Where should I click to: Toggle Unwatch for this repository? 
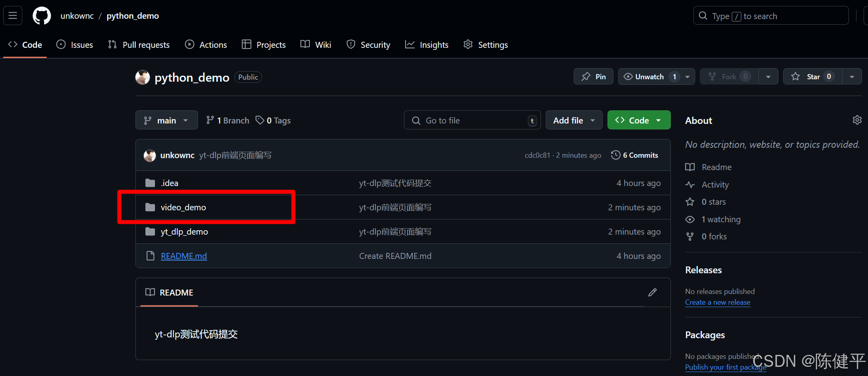(649, 76)
